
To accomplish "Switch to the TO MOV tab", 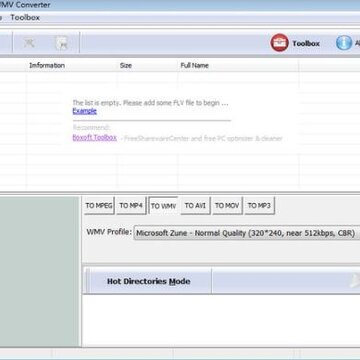I will point(227,206).
